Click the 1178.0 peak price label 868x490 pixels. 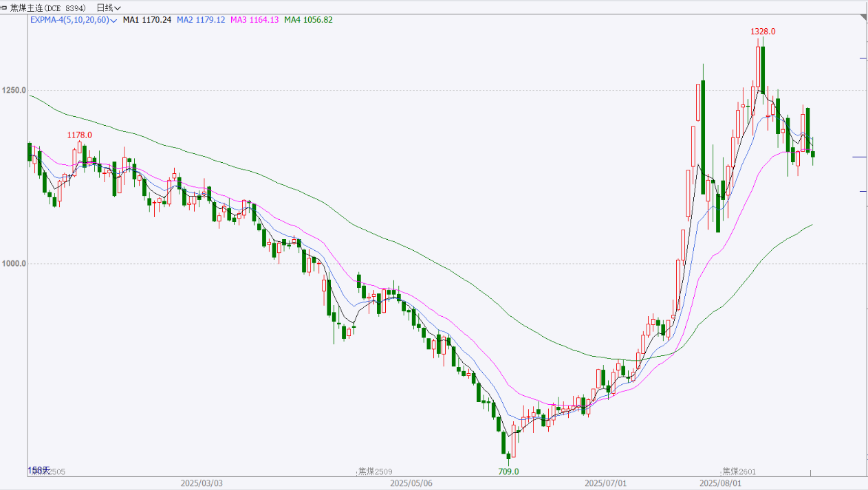pos(80,135)
